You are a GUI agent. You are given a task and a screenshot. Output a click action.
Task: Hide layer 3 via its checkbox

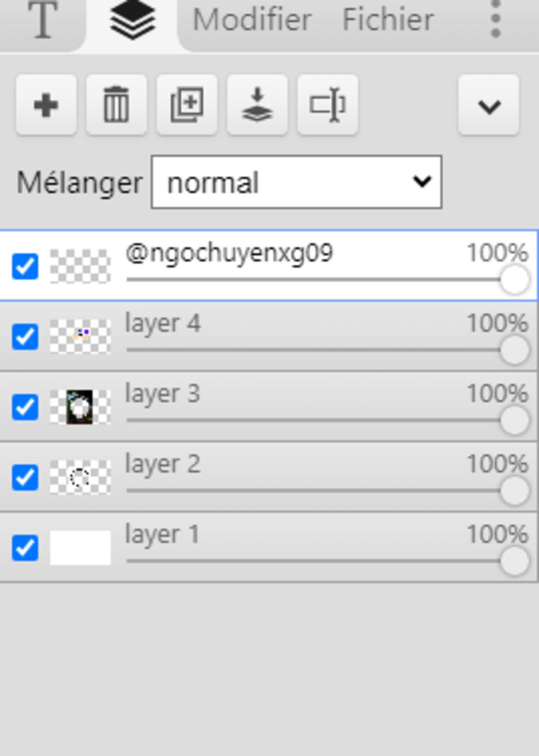click(25, 407)
